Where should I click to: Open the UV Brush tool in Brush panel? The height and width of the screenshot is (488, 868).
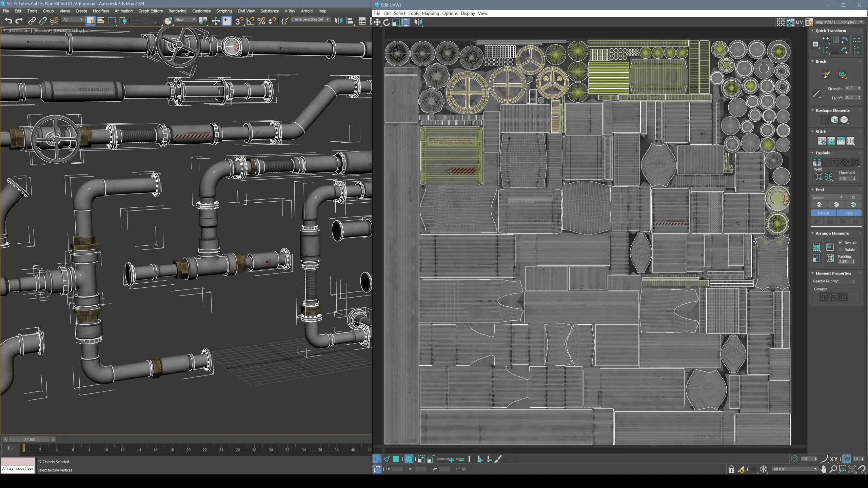(826, 75)
